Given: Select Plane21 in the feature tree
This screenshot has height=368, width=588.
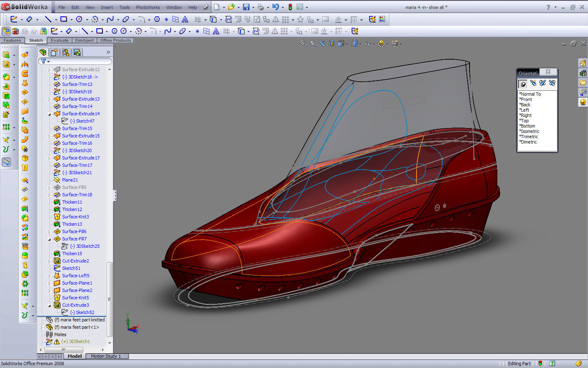Looking at the screenshot, I should (x=70, y=180).
